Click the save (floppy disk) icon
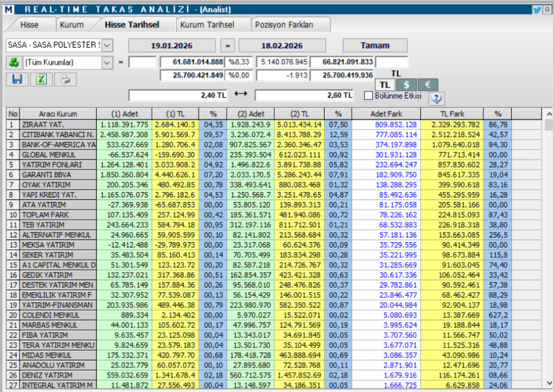The height and width of the screenshot is (392, 554). click(17, 79)
